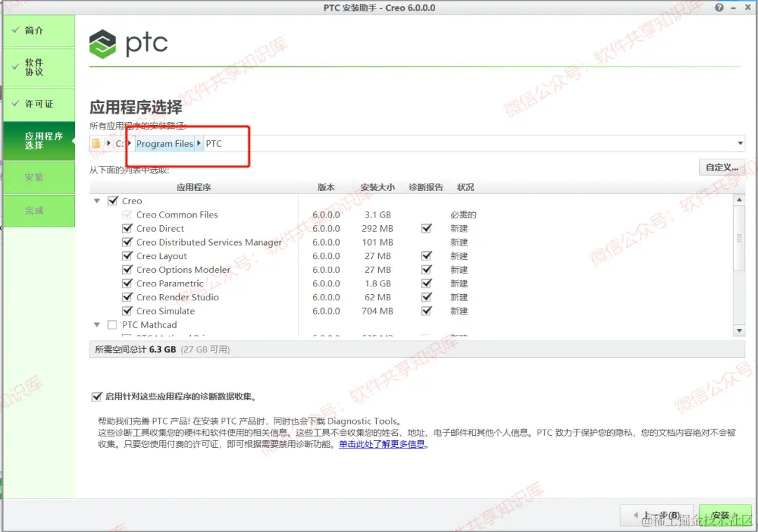Click the 版本 column header

326,187
